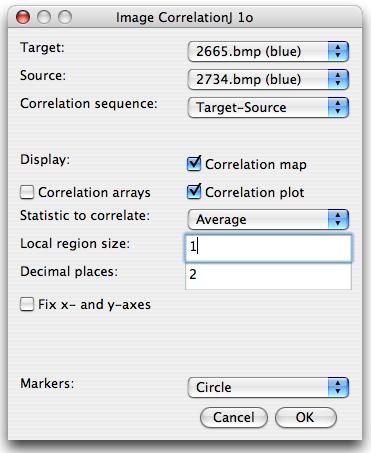Image resolution: width=371 pixels, height=453 pixels.
Task: Expand the Correlation sequence dropdown
Action: coord(268,107)
